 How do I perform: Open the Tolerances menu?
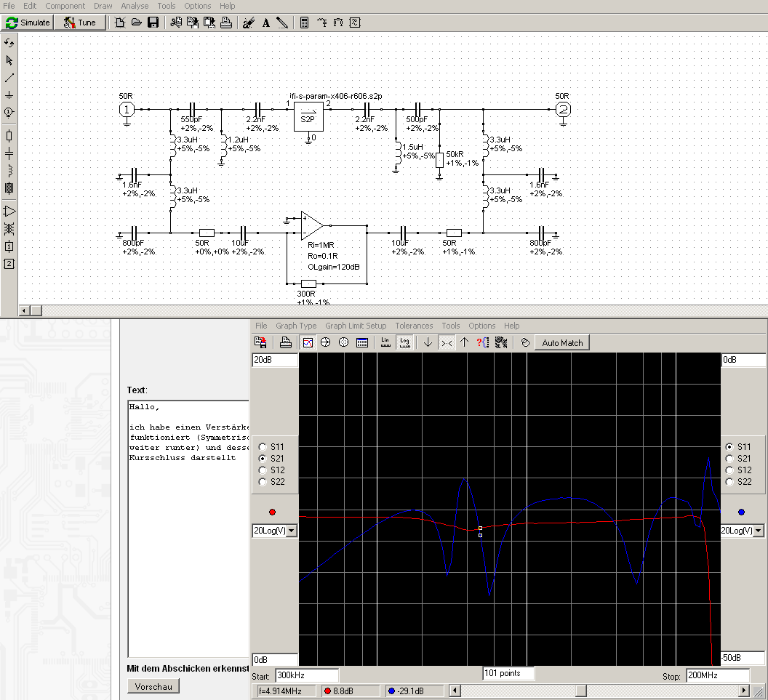point(414,326)
